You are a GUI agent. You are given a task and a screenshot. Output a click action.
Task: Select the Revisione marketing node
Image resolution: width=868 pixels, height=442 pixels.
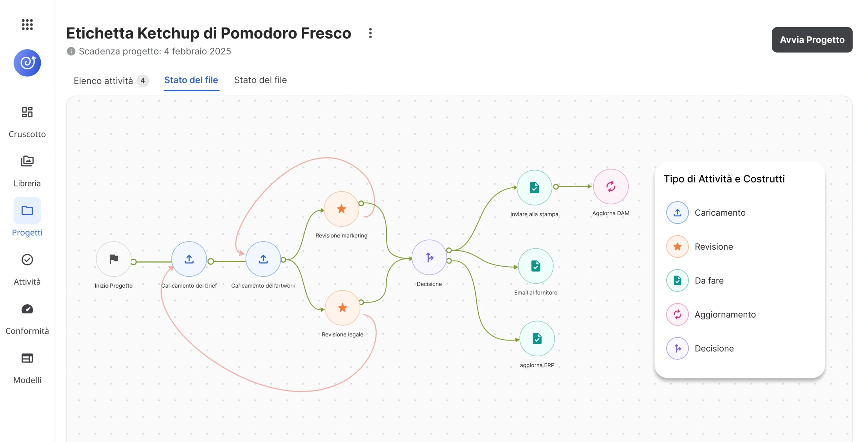pyautogui.click(x=341, y=209)
